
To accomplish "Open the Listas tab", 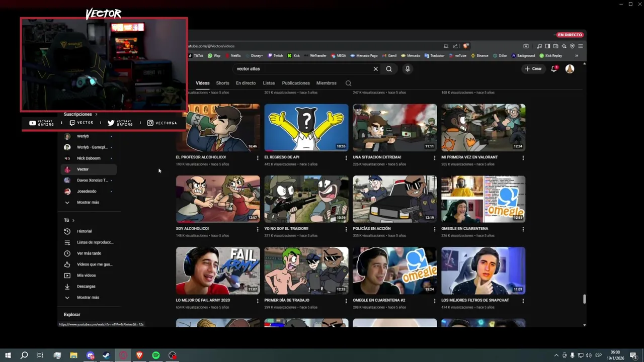I will [x=269, y=83].
